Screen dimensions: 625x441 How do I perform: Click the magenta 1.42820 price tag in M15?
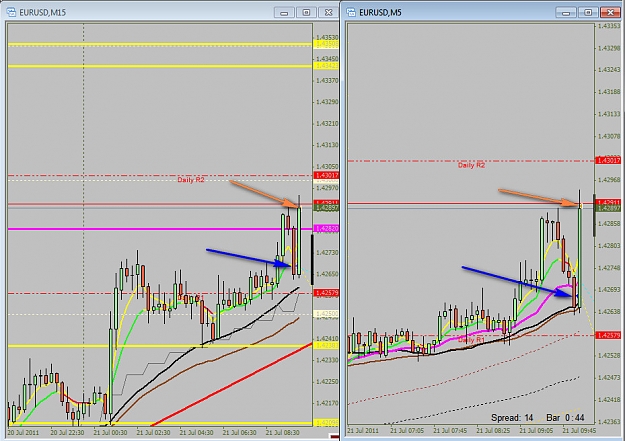[x=326, y=228]
